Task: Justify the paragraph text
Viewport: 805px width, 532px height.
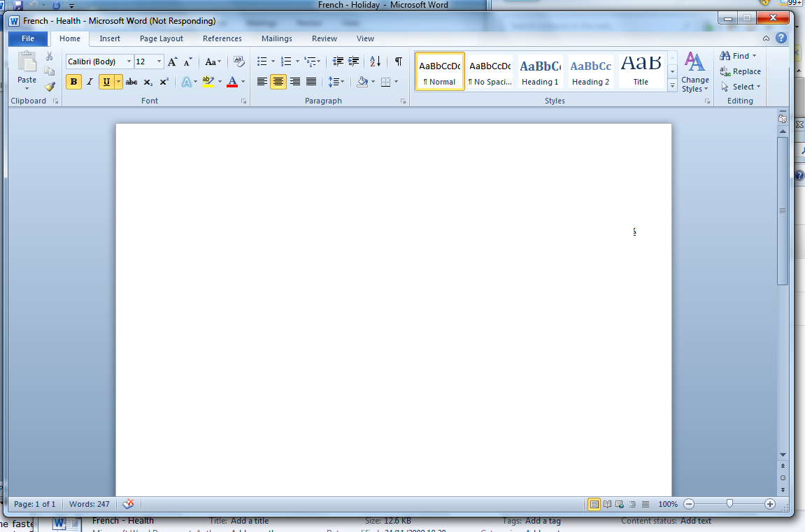Action: pyautogui.click(x=311, y=82)
